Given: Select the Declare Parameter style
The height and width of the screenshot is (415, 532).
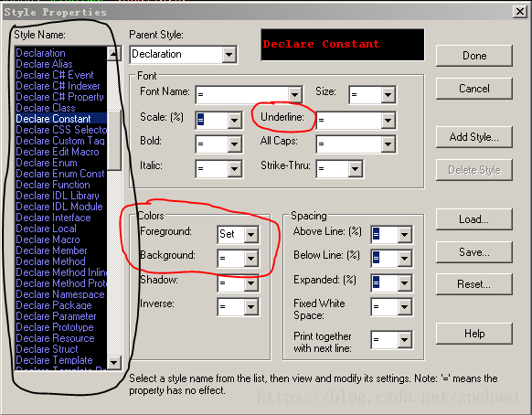Looking at the screenshot, I should click(x=61, y=316).
